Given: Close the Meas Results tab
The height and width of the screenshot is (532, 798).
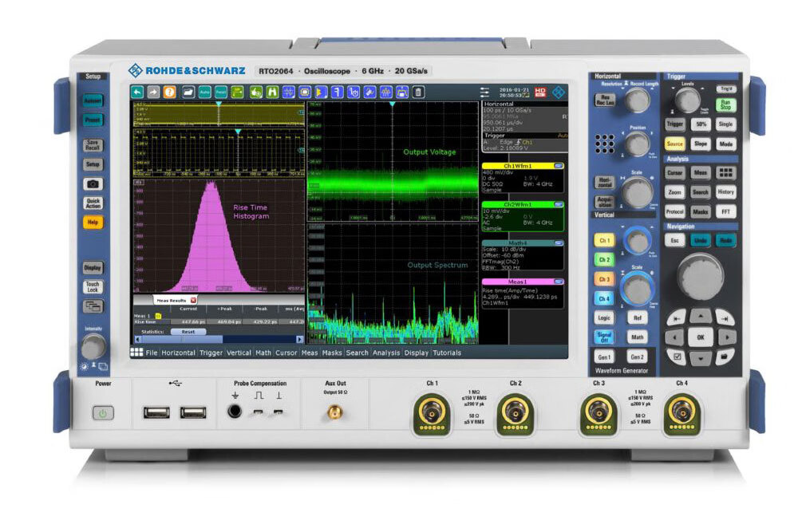Looking at the screenshot, I should (x=193, y=299).
